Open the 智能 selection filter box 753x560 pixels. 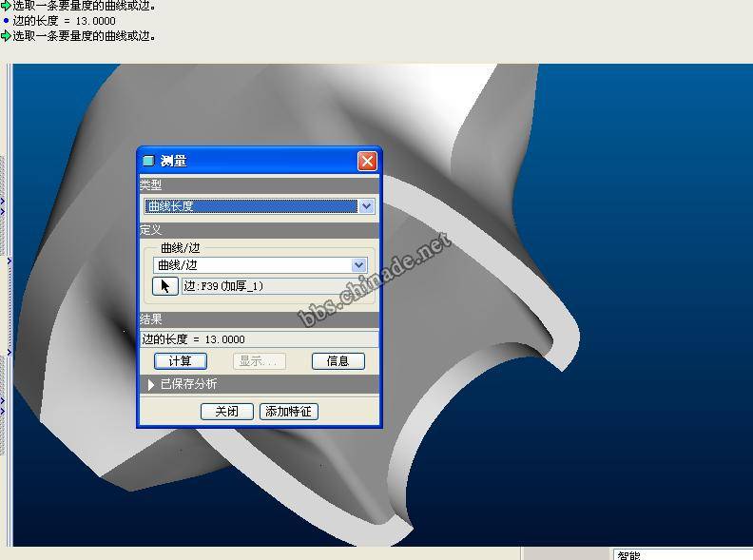[x=680, y=554]
